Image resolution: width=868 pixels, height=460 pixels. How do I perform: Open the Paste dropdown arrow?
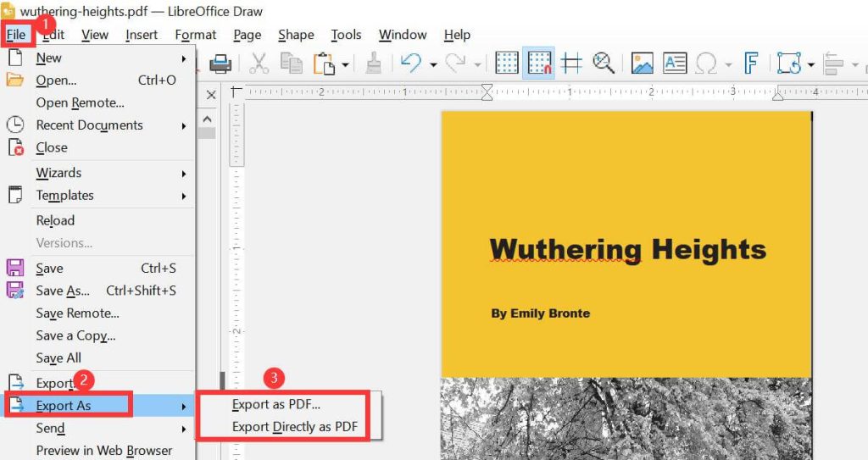[345, 64]
